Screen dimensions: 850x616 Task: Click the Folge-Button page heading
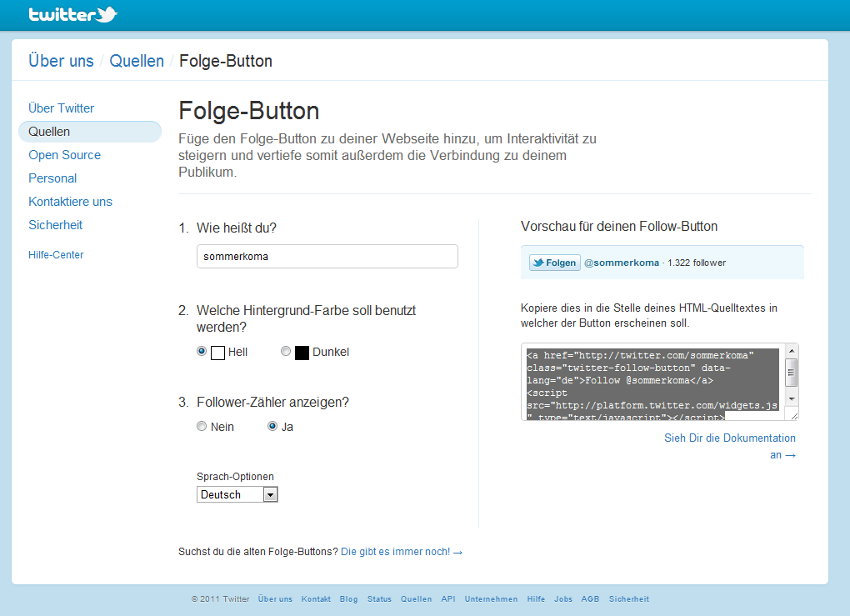coord(249,111)
